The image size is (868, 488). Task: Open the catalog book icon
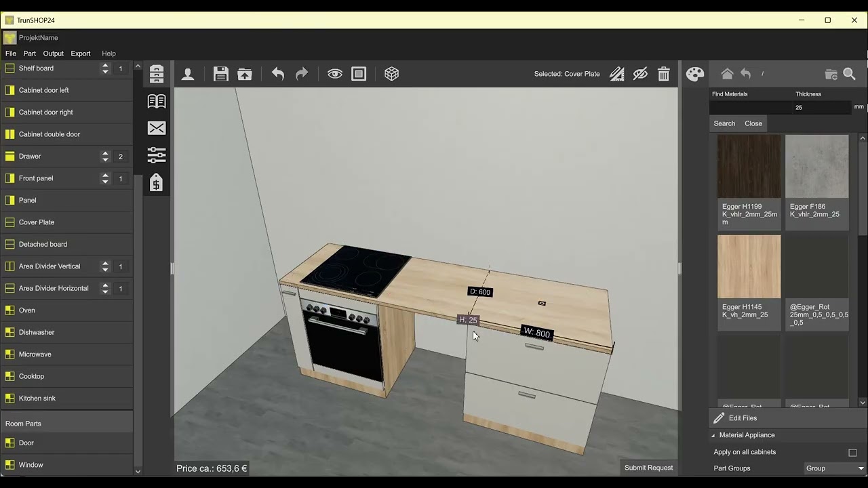pyautogui.click(x=157, y=101)
